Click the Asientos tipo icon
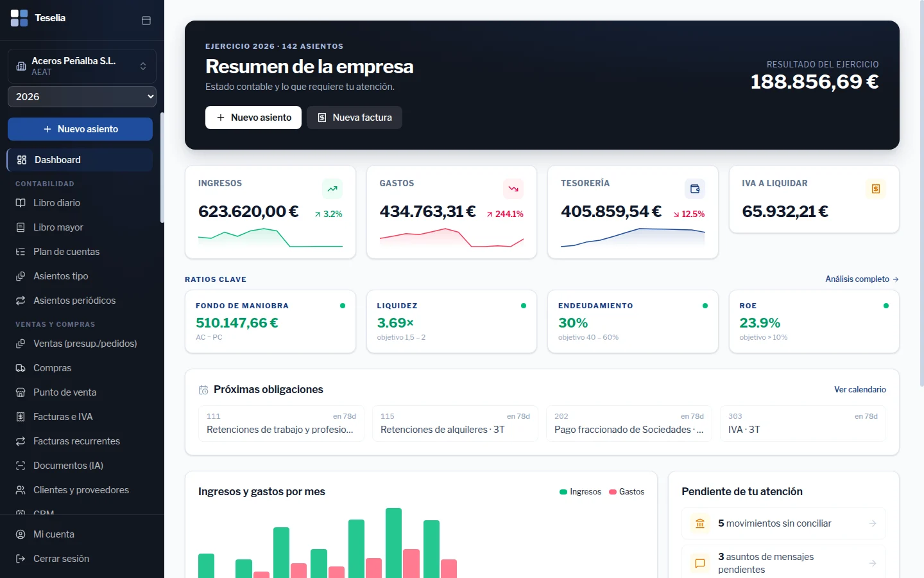 click(x=21, y=276)
